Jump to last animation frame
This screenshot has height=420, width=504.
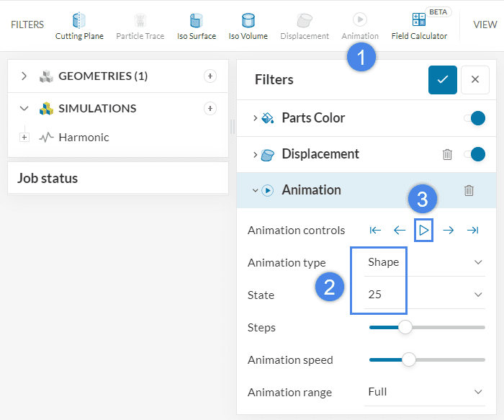click(472, 231)
